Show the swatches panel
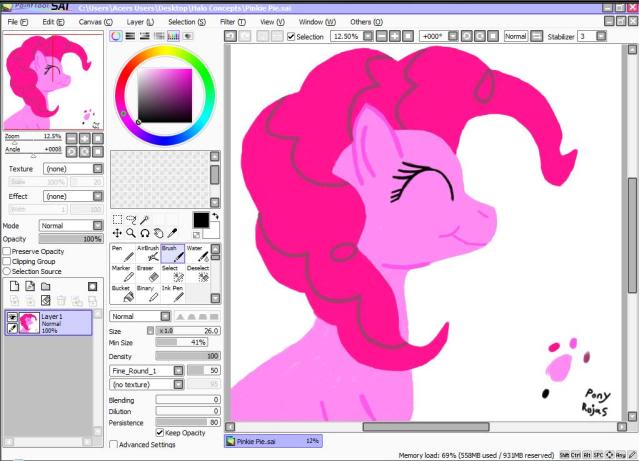The width and height of the screenshot is (639, 461). [173, 36]
